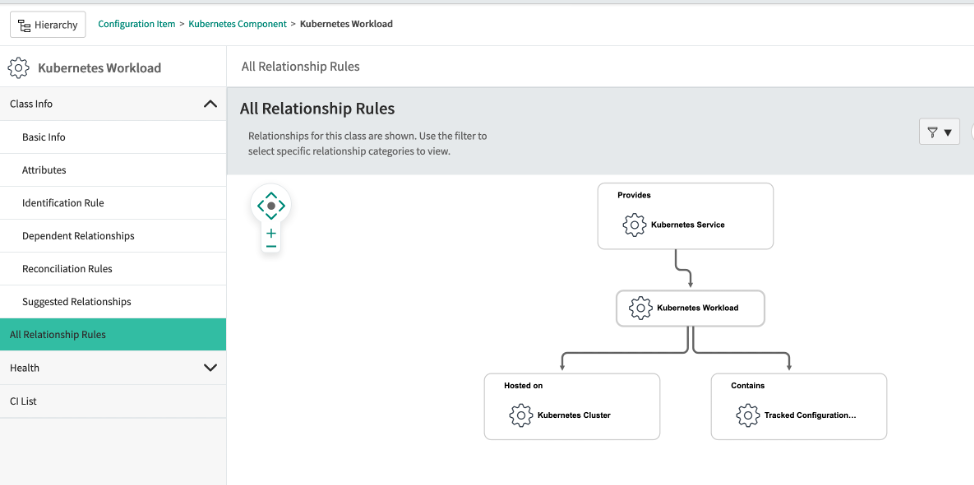Open Suggested Relationships item
974x485 pixels.
point(113,302)
